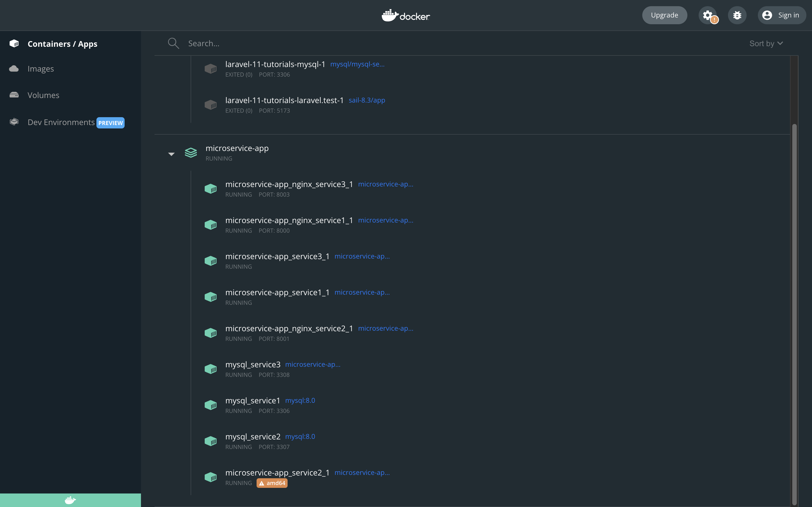Click the whale icon in the bottom status bar
Viewport: 812px width, 507px height.
[70, 500]
